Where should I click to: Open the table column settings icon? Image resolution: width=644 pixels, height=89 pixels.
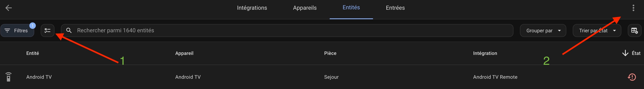pos(634,31)
